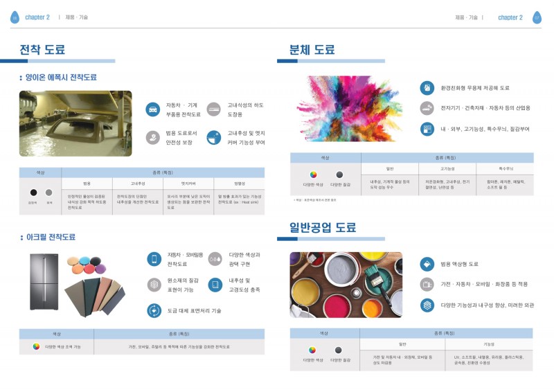Click the blue layers icon beside 다양한 기능성과 내구성 향상
Viewport: 554px width, 392px height.
coord(427,305)
